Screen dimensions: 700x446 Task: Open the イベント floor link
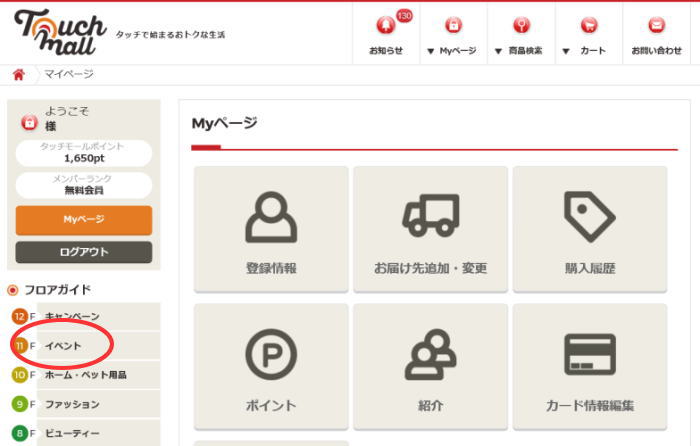click(63, 346)
